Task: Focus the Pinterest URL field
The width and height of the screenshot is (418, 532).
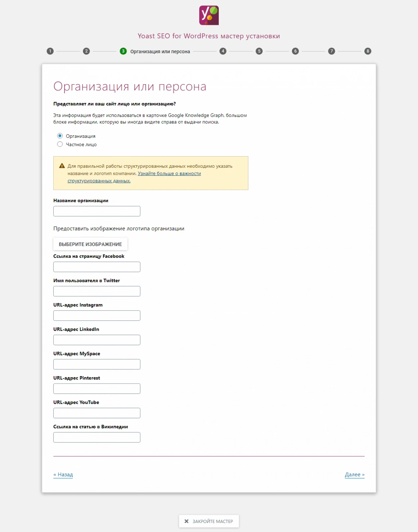Action: (x=97, y=389)
